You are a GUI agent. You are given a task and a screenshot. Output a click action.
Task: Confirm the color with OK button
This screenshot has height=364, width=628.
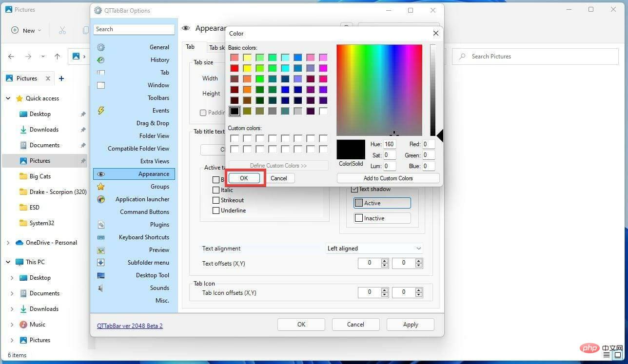[244, 178]
